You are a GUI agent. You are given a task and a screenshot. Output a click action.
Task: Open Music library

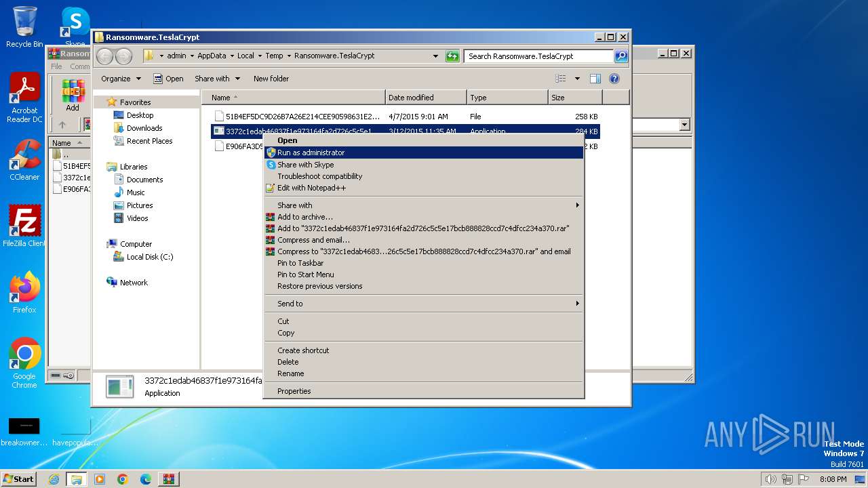129,192
